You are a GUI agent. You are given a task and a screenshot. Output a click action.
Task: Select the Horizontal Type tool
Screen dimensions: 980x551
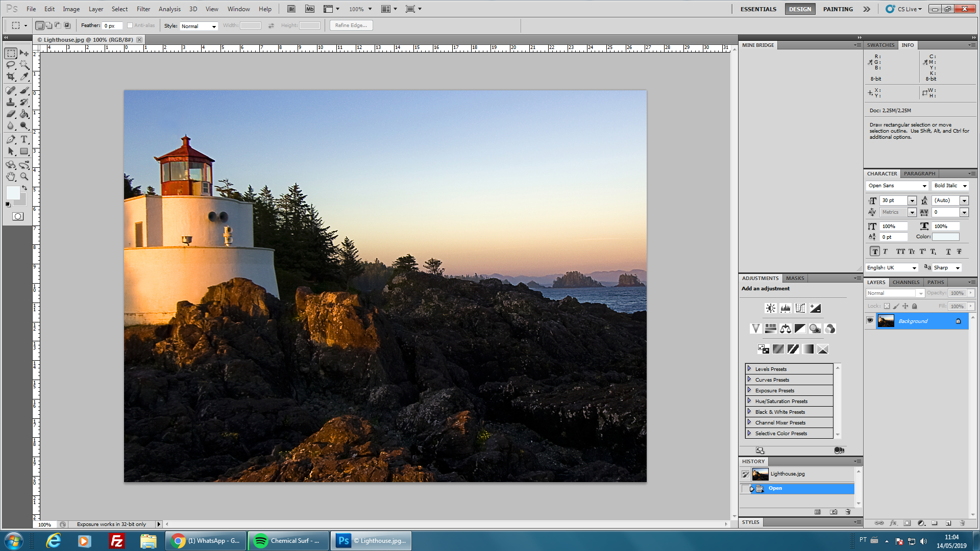click(x=24, y=139)
